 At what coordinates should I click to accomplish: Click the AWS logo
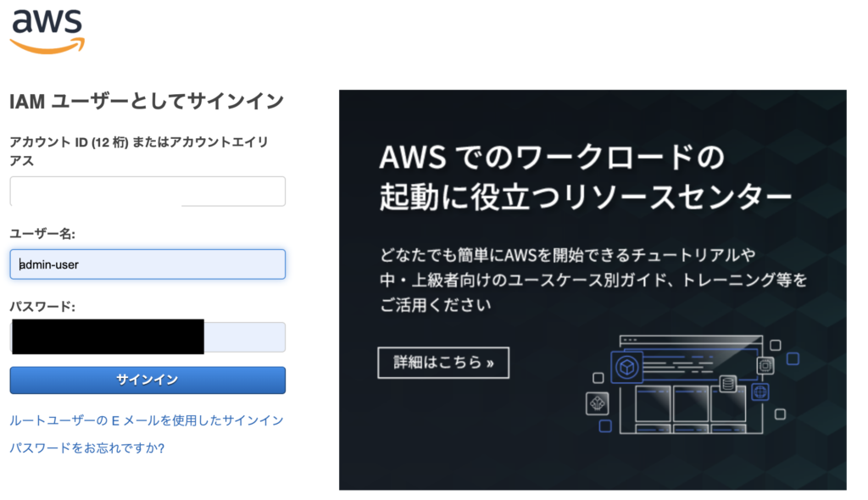47,31
